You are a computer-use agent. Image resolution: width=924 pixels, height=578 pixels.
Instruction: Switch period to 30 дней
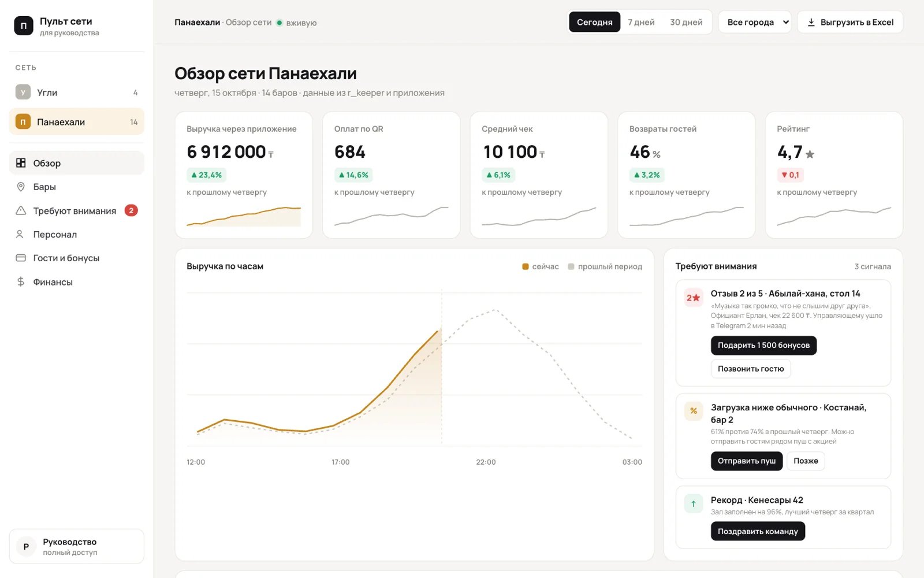(x=686, y=22)
